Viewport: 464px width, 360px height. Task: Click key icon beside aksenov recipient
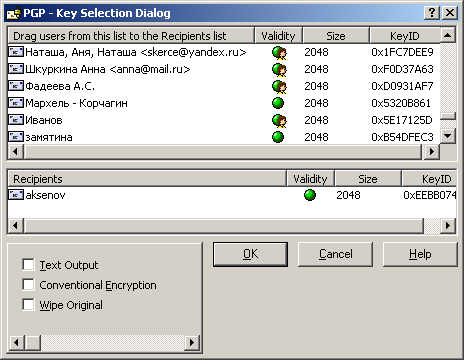[x=16, y=195]
